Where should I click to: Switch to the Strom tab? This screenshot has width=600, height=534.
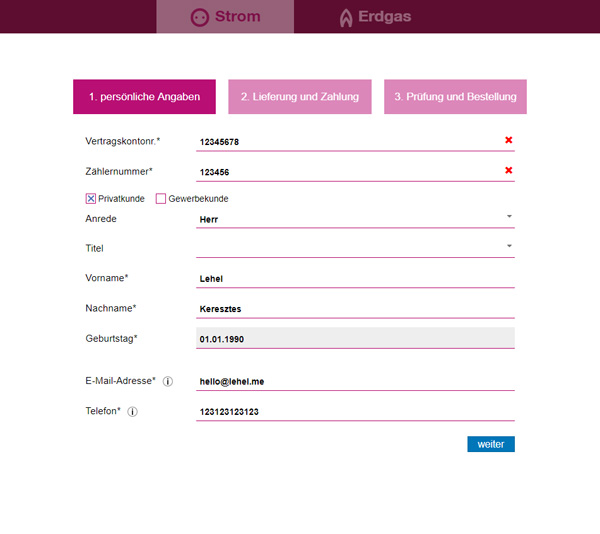226,17
